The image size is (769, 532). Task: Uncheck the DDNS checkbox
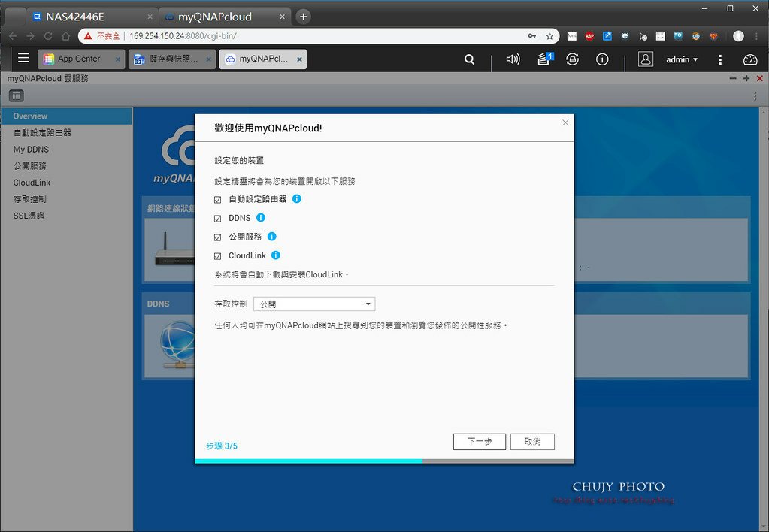coord(218,218)
